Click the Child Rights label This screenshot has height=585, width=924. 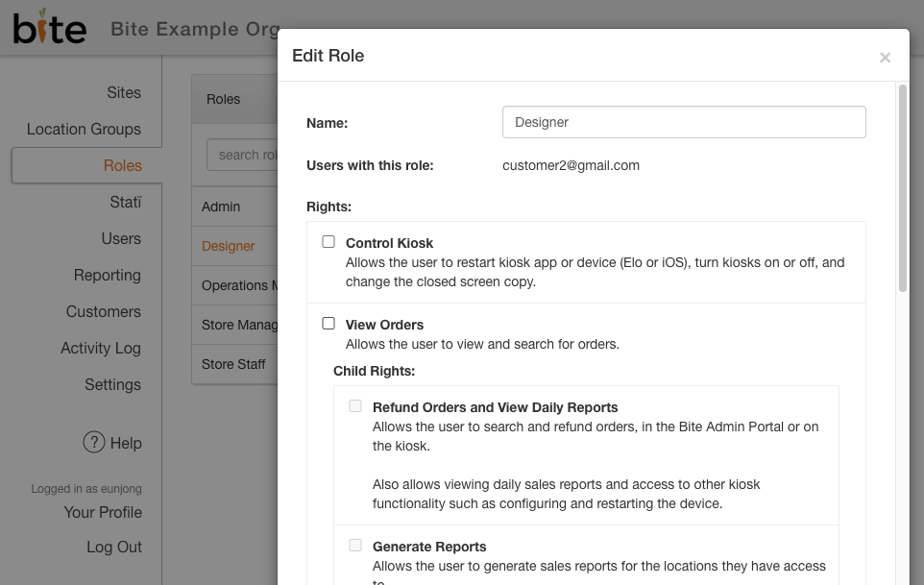click(375, 371)
